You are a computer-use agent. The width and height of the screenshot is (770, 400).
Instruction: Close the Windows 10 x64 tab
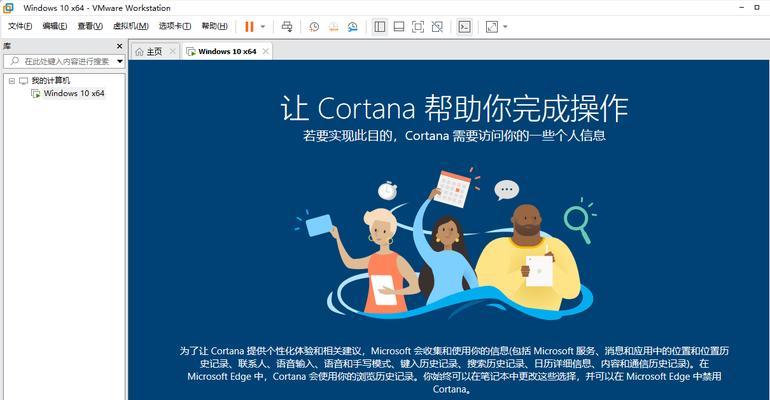266,51
